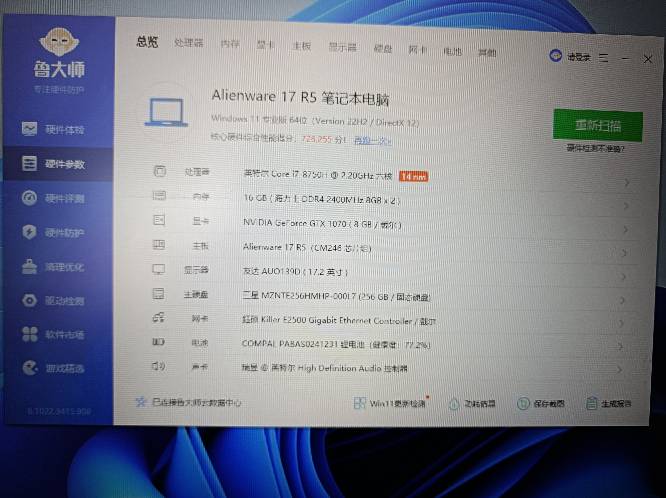666x498 pixels.
Task: Click the 内存 row memory icon
Action: [159, 195]
